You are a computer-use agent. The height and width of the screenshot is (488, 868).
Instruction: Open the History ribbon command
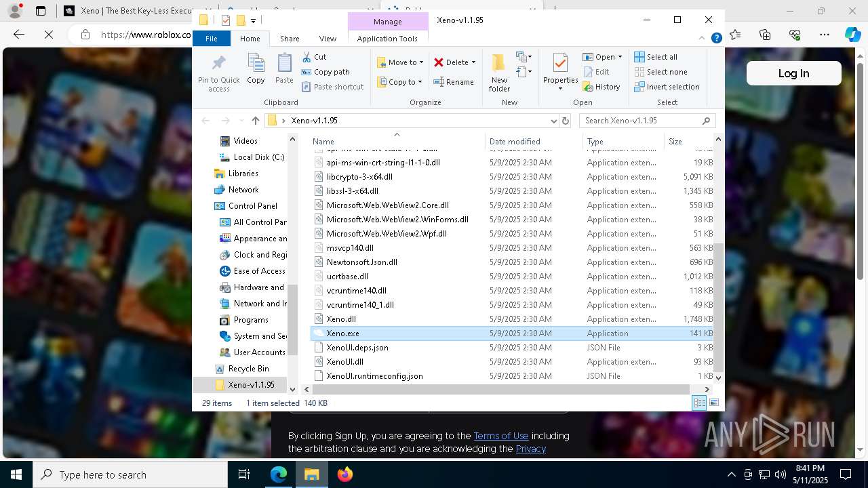point(601,87)
